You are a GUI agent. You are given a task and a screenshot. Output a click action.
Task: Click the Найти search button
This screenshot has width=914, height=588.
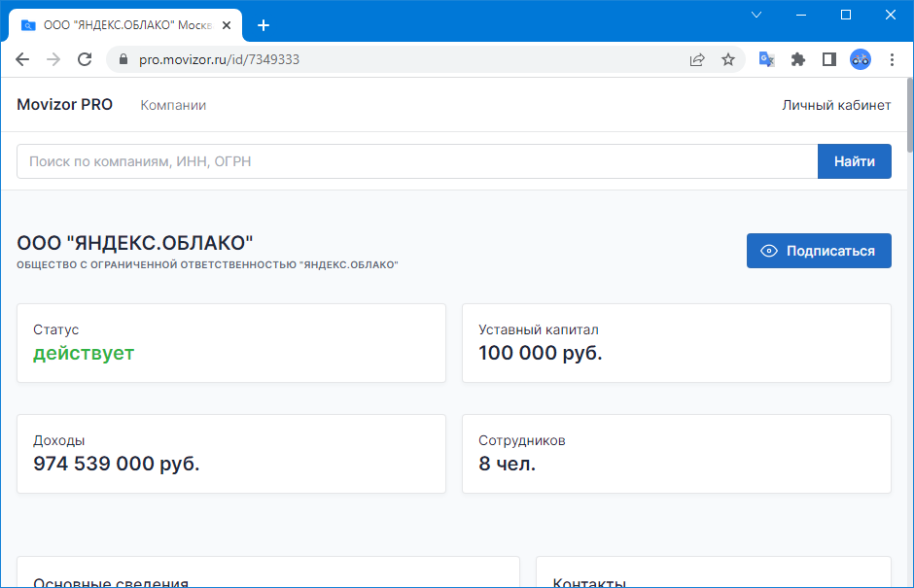click(x=855, y=161)
